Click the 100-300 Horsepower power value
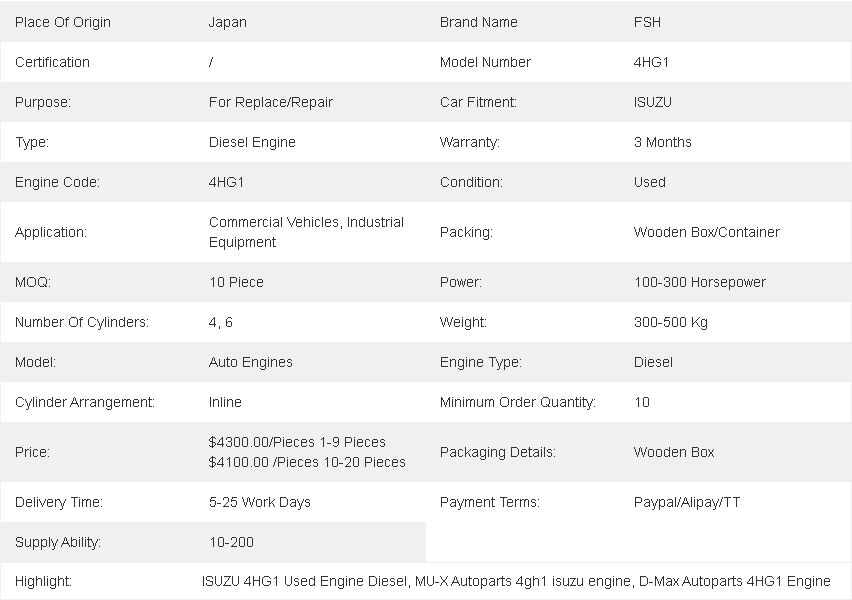The height and width of the screenshot is (600, 852). coord(700,282)
